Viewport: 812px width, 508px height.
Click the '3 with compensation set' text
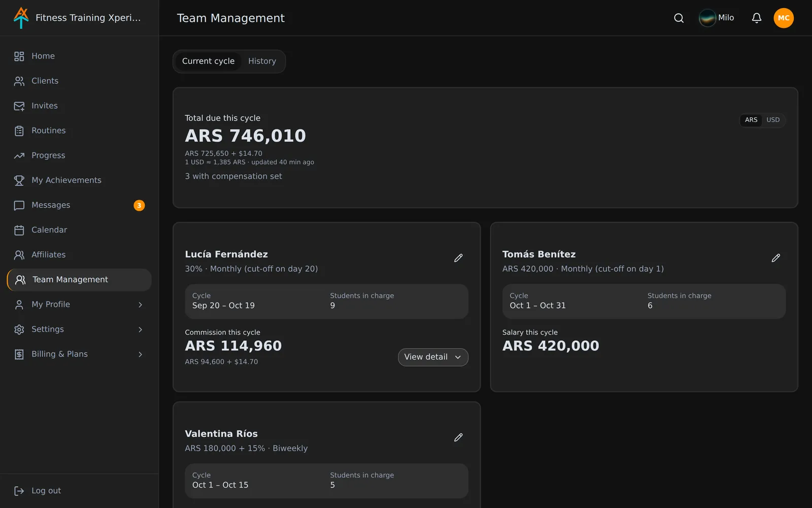pos(233,176)
